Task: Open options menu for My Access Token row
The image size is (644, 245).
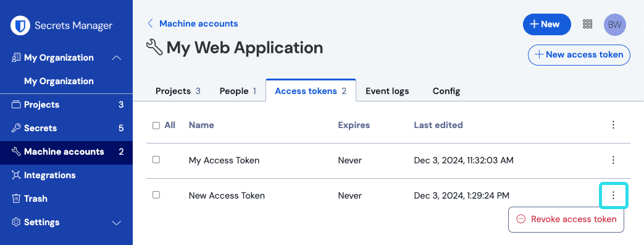Action: [613, 160]
